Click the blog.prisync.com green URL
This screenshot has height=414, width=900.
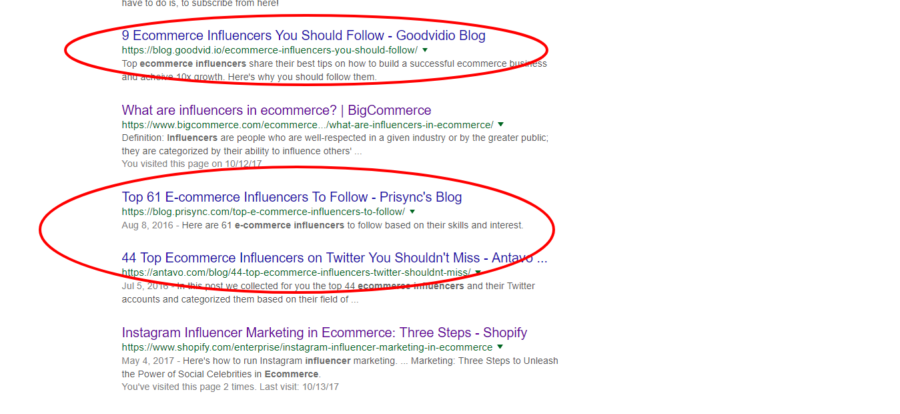[x=263, y=212]
